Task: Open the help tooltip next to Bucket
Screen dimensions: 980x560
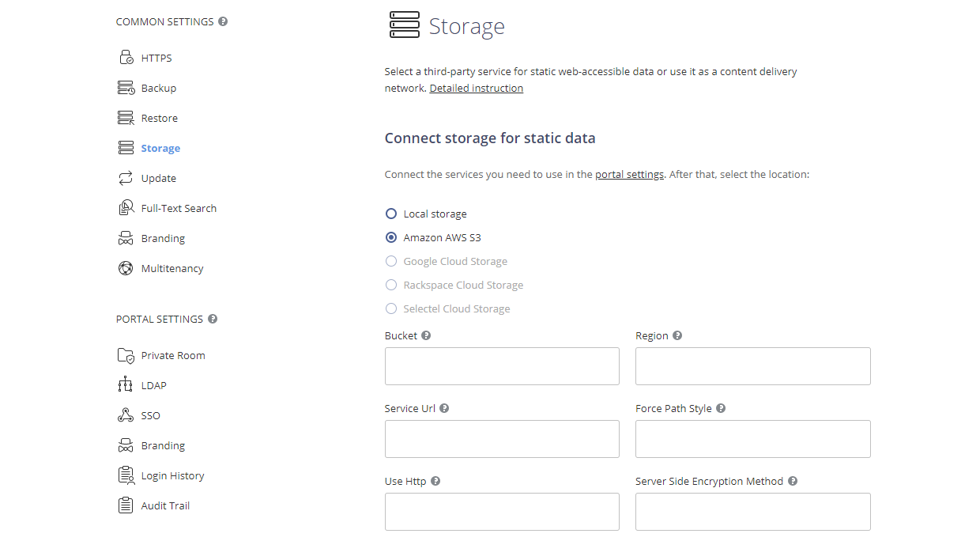Action: 426,335
